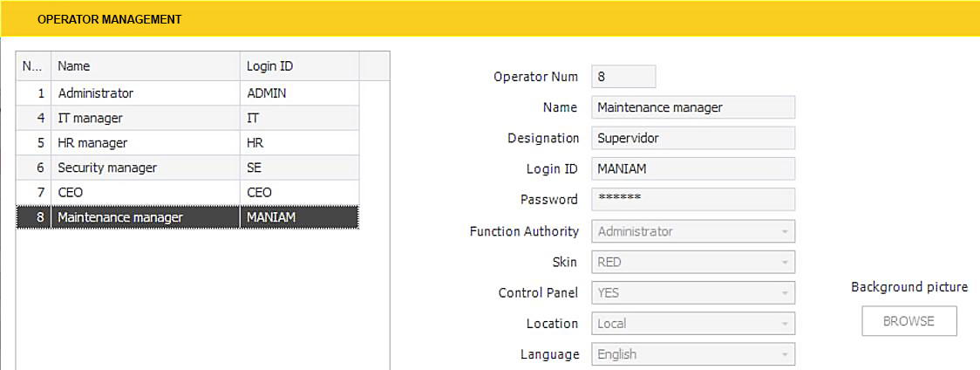Click the Login ID field showing MANIAM
The image size is (980, 370).
(x=693, y=168)
